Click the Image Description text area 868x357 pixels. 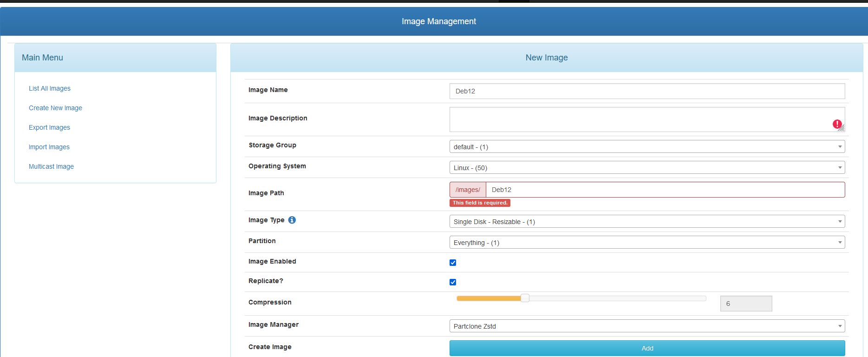pos(641,119)
